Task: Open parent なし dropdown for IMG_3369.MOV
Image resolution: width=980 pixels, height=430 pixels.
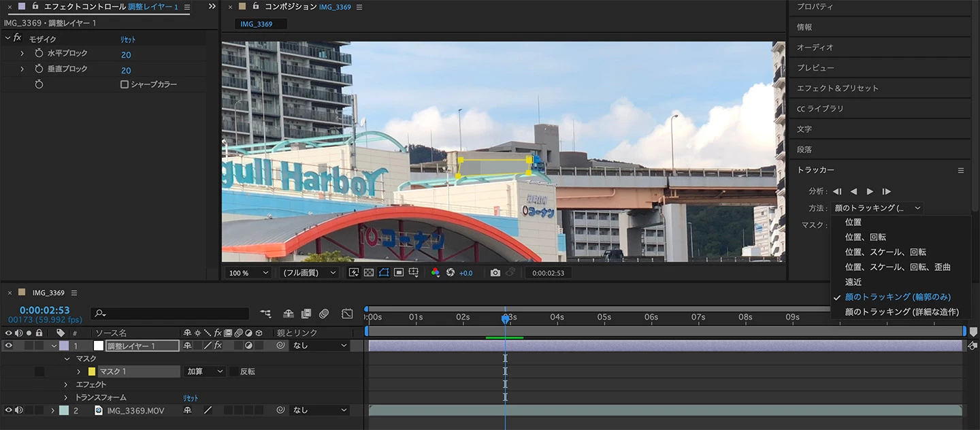Action: pos(320,410)
